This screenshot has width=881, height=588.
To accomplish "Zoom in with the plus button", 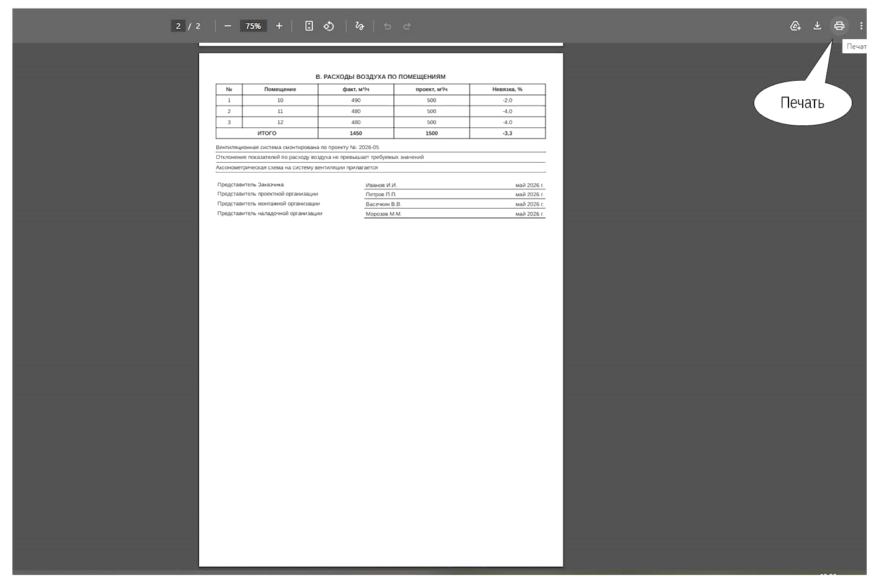I will click(x=279, y=26).
